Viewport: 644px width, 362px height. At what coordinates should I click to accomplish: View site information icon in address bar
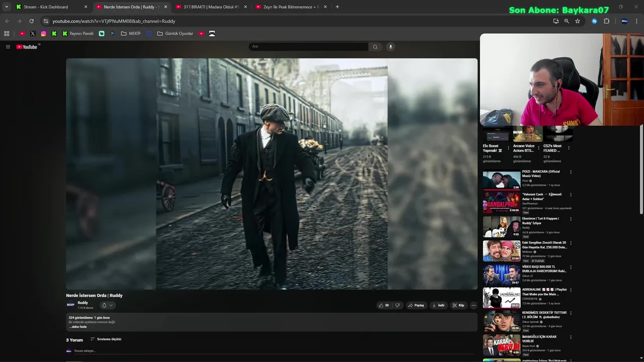46,21
